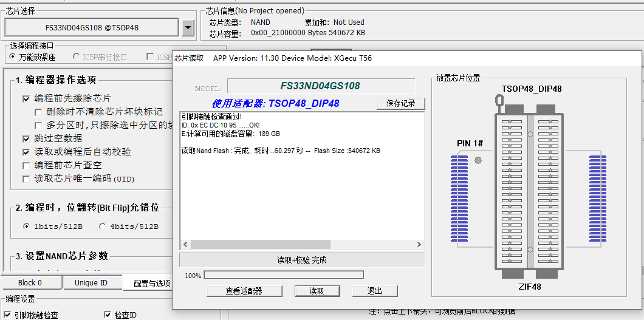The width and height of the screenshot is (644, 320).
Task: Click the gray PIN 1 marker dot
Action: coord(478,160)
